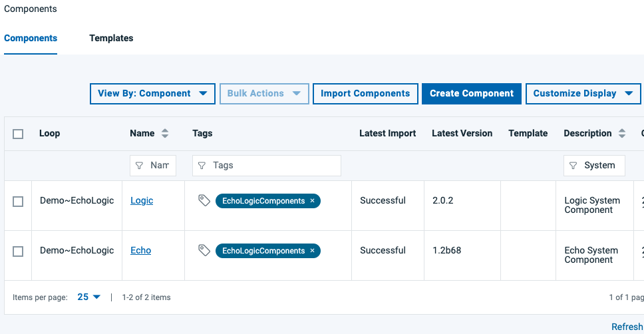
Task: Click the Latest Import column header
Action: [x=387, y=133]
